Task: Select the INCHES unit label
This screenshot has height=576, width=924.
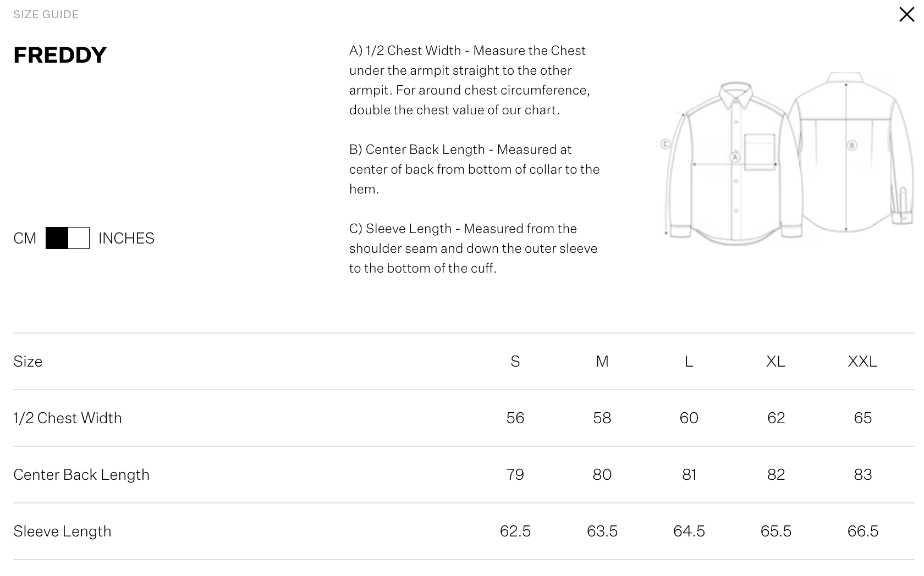Action: click(x=126, y=238)
